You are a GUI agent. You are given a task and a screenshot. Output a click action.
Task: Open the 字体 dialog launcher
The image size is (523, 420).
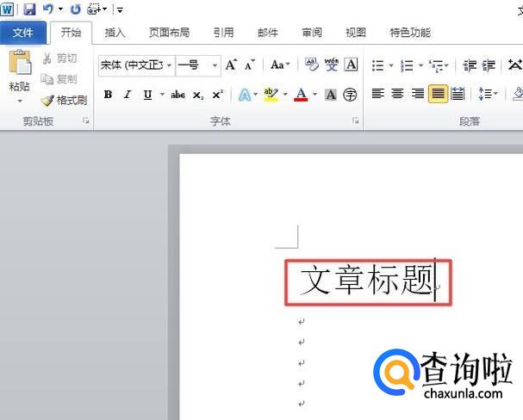click(x=356, y=120)
